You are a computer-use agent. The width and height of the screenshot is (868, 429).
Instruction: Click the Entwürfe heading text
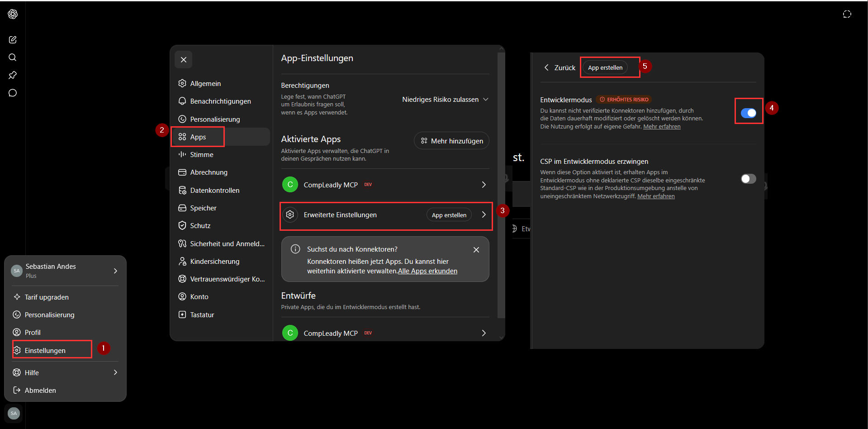coord(299,296)
